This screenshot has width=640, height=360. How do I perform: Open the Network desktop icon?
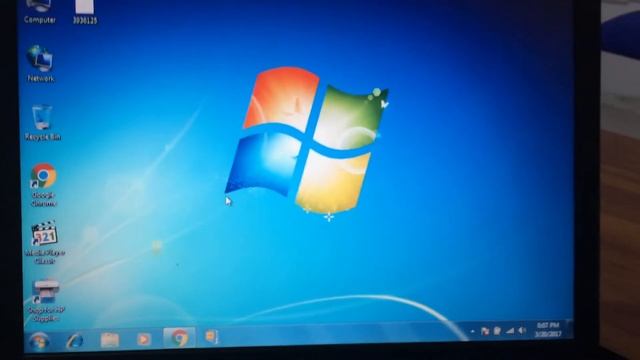(x=40, y=64)
